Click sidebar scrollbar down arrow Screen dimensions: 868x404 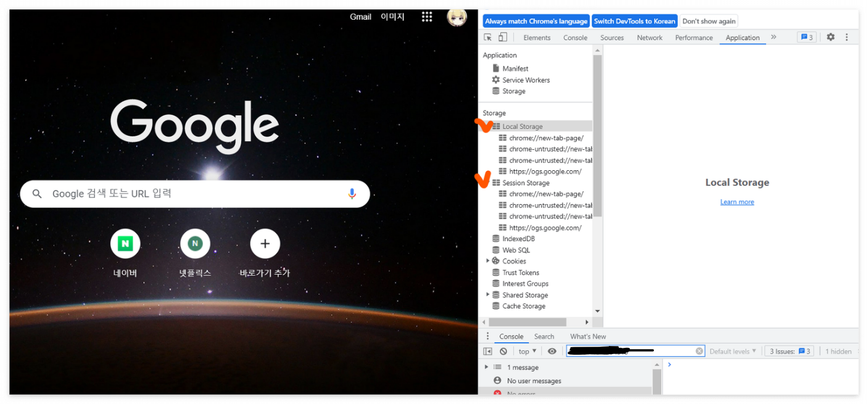click(x=597, y=311)
